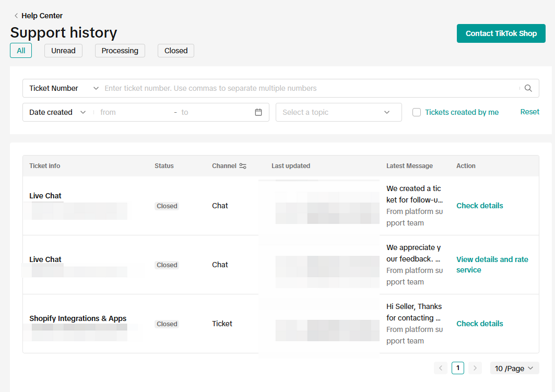Switch to the Unread tab
The image size is (555, 392).
coord(63,51)
